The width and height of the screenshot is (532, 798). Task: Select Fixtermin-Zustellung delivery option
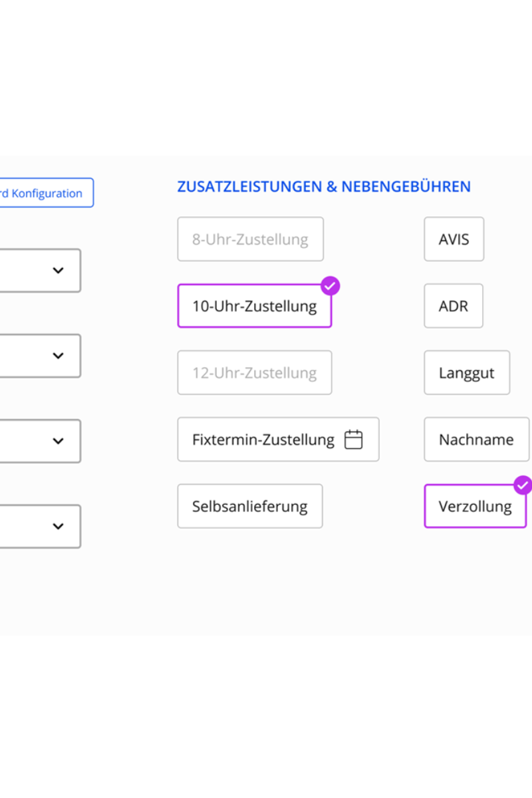(278, 440)
